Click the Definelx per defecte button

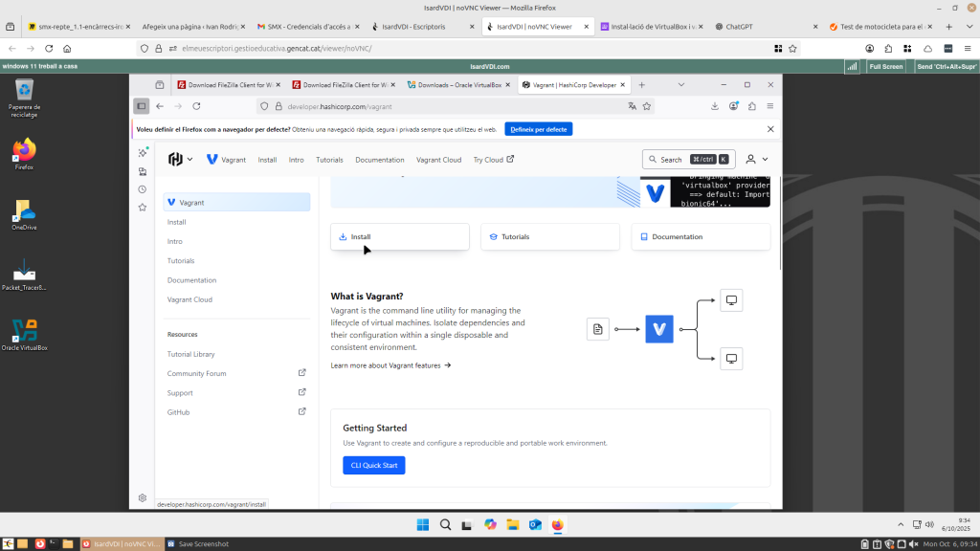tap(538, 128)
